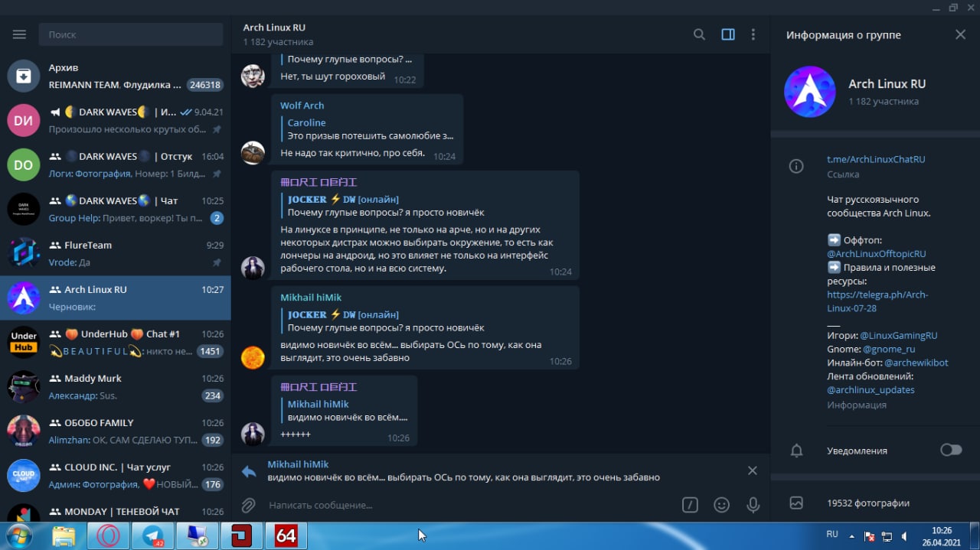Record a voice message with the microphone
This screenshot has height=550, width=980.
(x=753, y=505)
